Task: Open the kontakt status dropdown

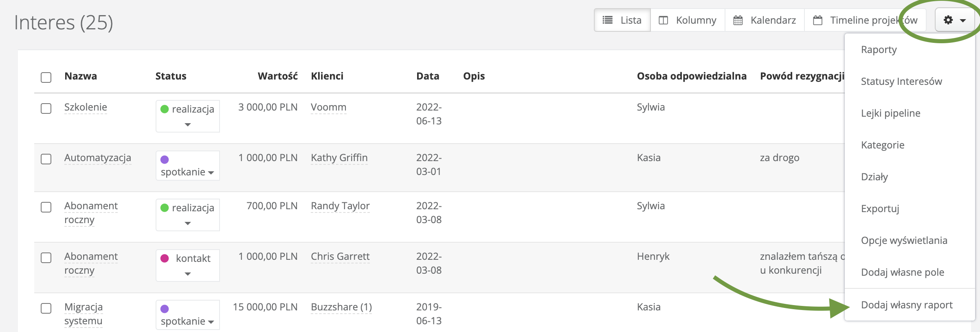Action: pos(188,274)
